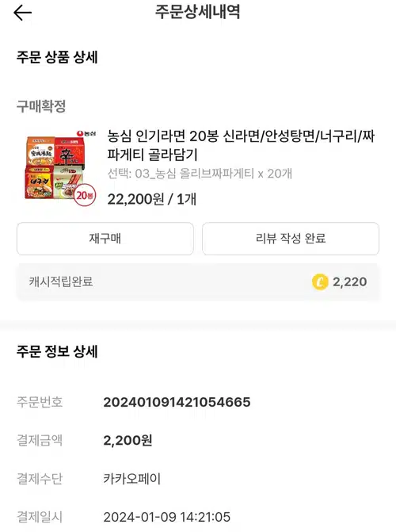The width and height of the screenshot is (396, 532).
Task: Select order number 202401091421054665
Action: point(177,402)
